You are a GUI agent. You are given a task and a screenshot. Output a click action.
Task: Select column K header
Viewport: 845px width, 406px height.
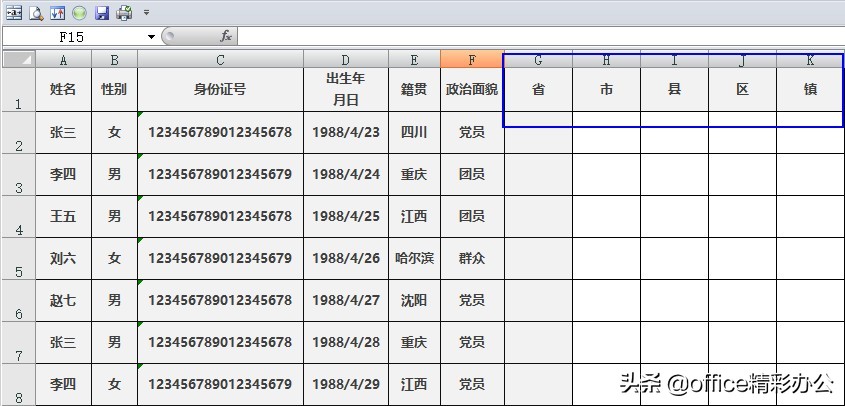[x=810, y=59]
